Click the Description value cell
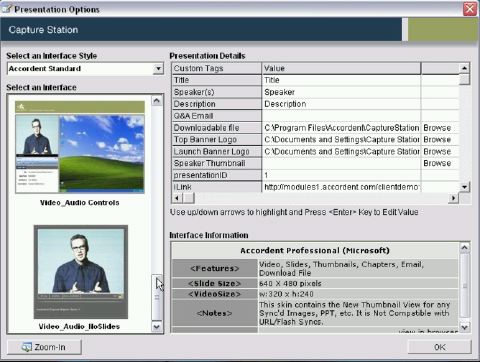Viewport: 480px width, 362px height. pos(341,104)
